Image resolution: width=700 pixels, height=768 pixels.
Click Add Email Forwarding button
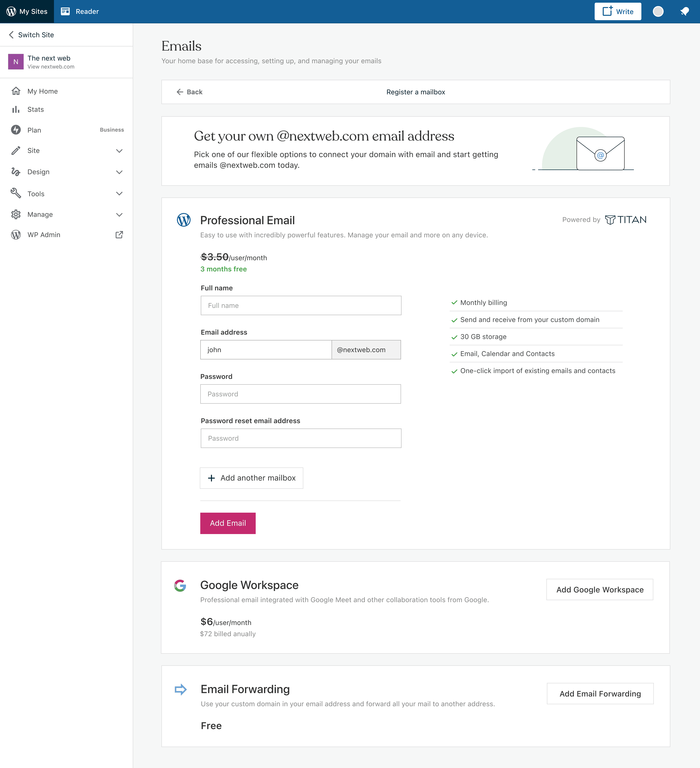[600, 694]
